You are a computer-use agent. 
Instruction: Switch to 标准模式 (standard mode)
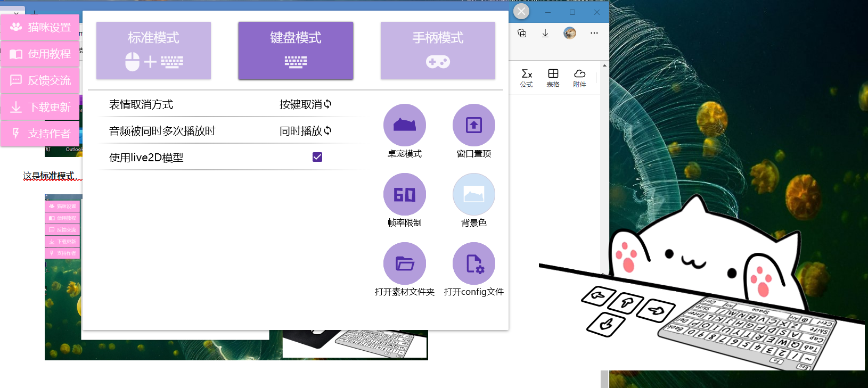(153, 51)
